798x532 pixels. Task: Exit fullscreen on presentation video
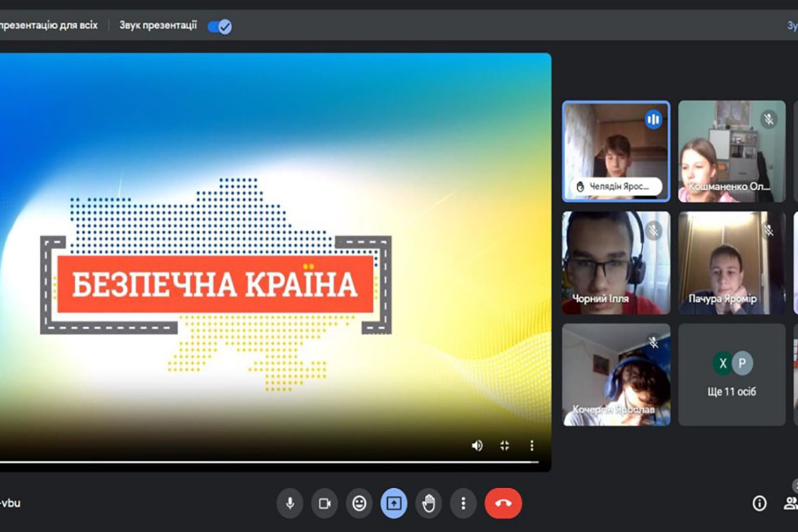tap(504, 446)
